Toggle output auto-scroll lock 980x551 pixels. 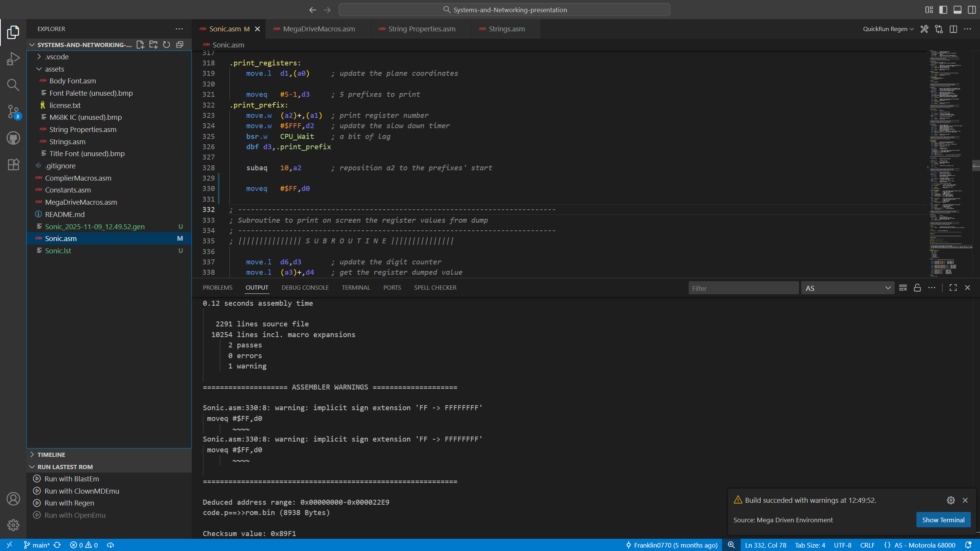tap(917, 288)
